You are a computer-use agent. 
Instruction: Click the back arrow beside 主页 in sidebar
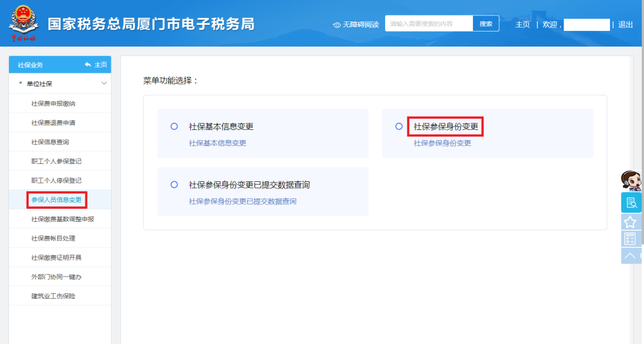88,65
